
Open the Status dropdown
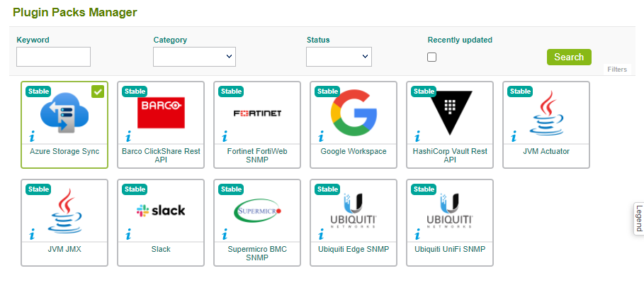click(339, 57)
